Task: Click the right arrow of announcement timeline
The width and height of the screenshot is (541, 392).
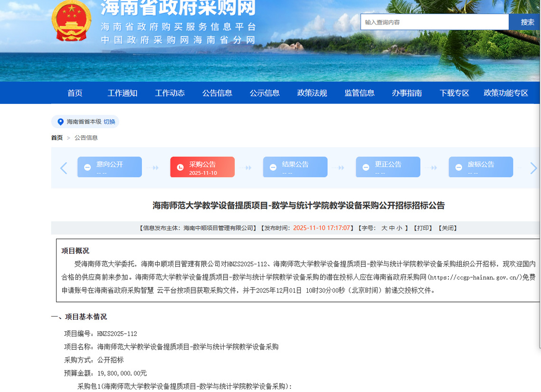Action: click(x=533, y=168)
